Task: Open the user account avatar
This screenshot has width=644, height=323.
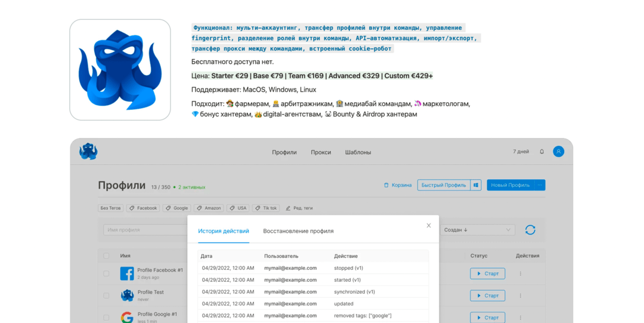Action: 558,152
